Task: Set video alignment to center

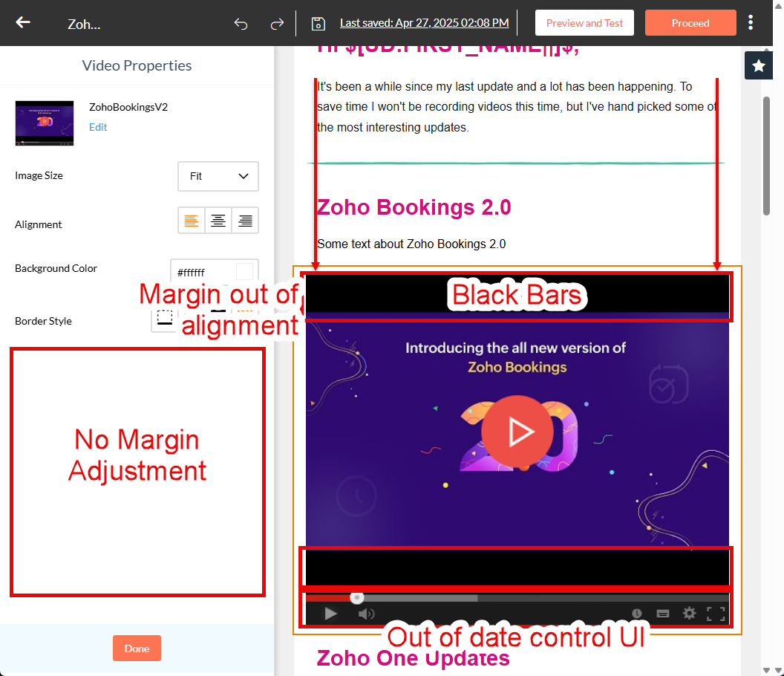Action: pos(218,221)
